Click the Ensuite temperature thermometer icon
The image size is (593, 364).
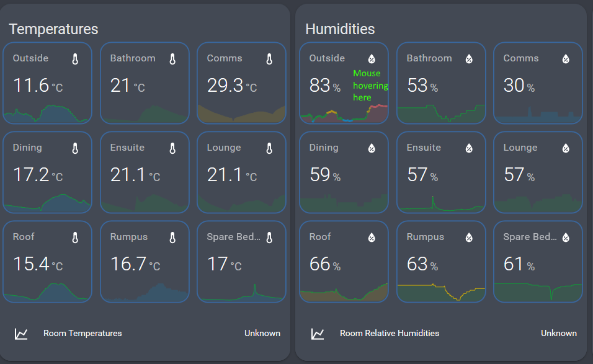(x=172, y=148)
